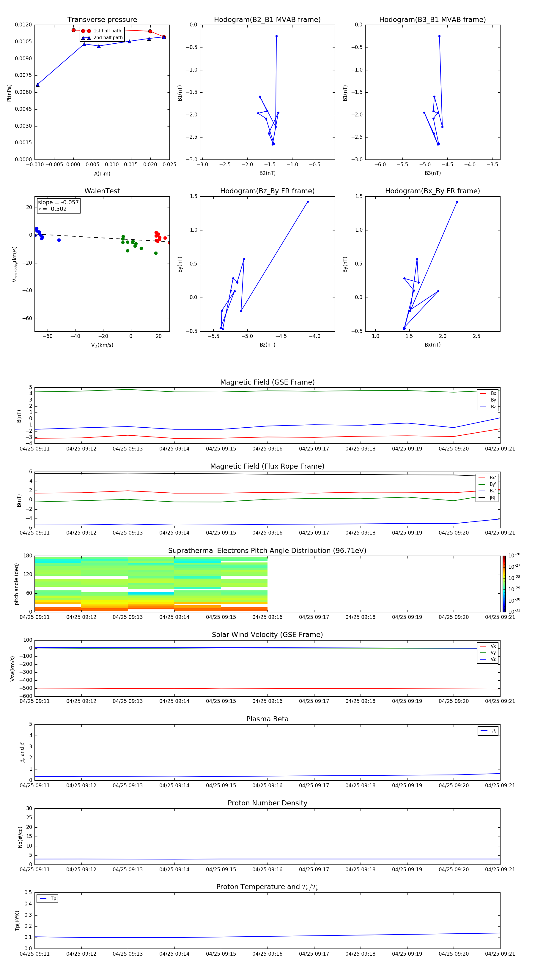Click the Pt(nPa) y-axis label
The height and width of the screenshot is (980, 535).
[9, 92]
